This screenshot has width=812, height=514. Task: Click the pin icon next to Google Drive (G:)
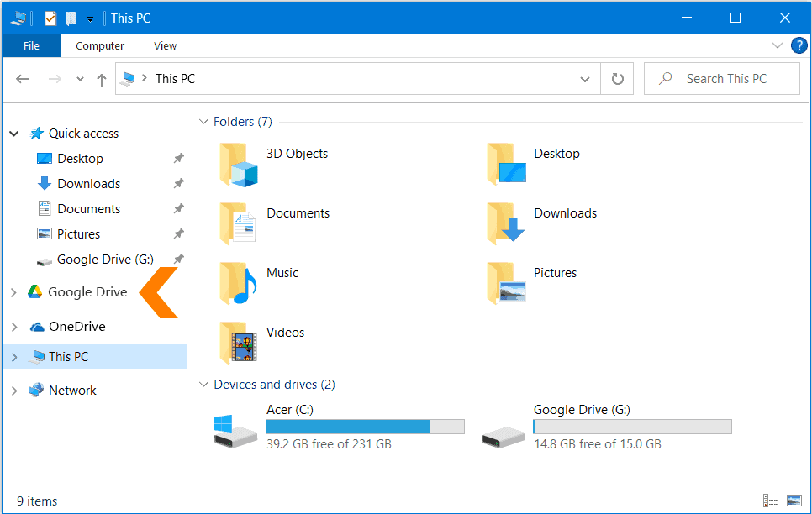[x=179, y=259]
